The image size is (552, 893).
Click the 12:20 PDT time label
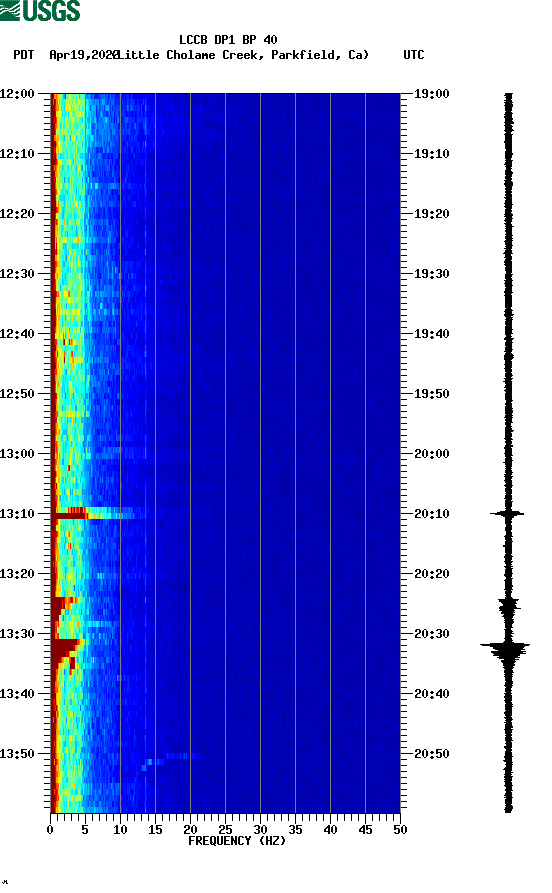pyautogui.click(x=17, y=214)
